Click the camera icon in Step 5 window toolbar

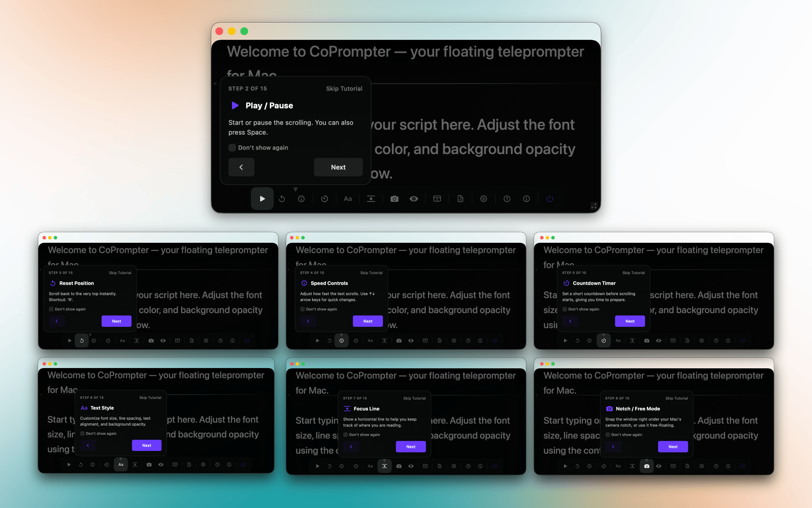click(x=647, y=341)
